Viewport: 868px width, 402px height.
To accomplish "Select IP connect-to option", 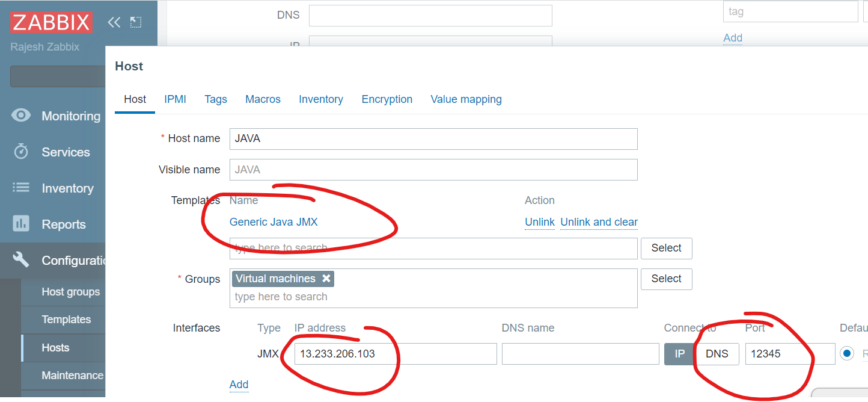I will 679,354.
